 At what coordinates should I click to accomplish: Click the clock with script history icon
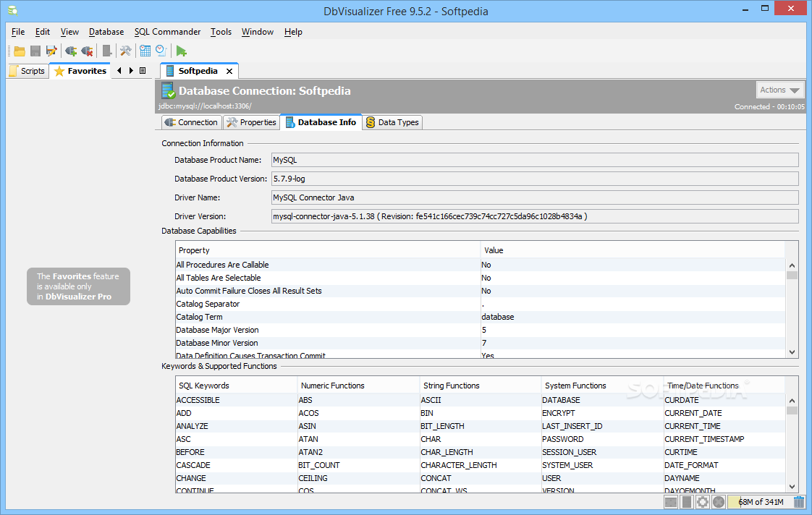click(x=161, y=51)
